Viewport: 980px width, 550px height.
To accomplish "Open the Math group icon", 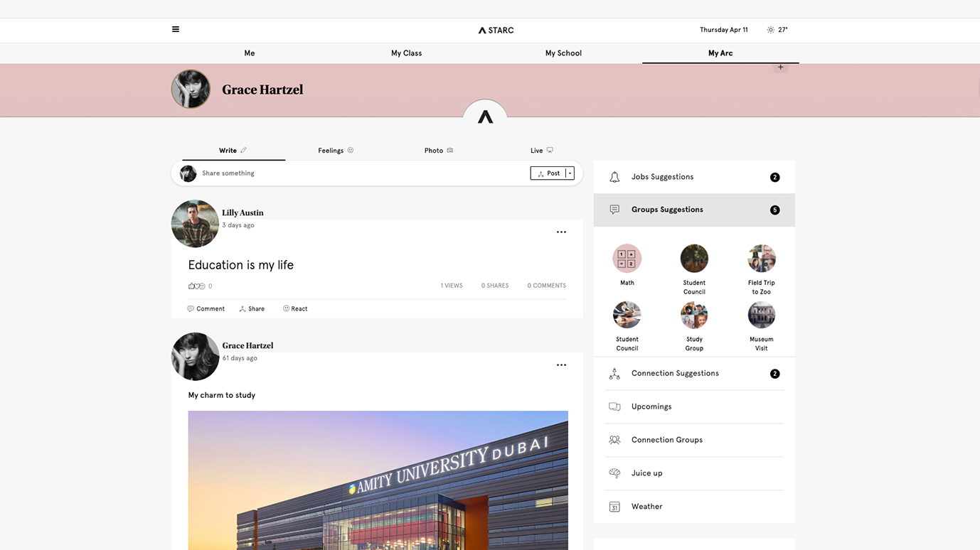I will 627,259.
